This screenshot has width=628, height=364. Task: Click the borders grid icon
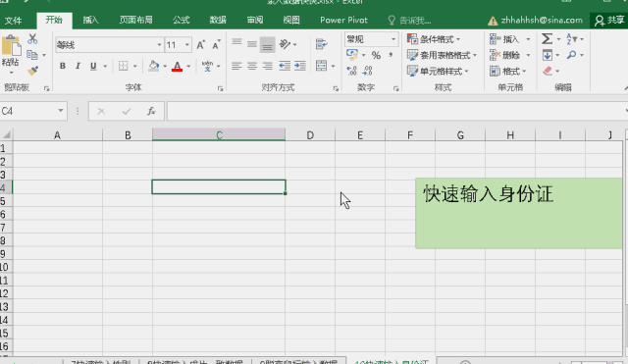tap(123, 66)
